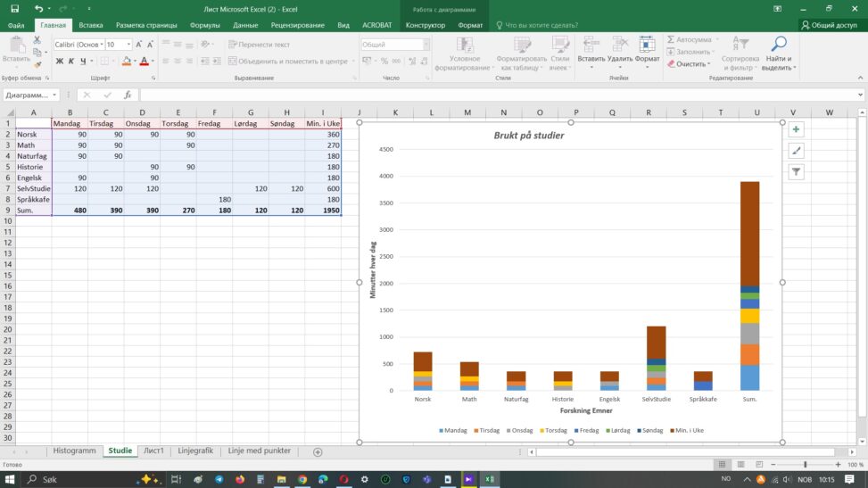This screenshot has height=488, width=868.
Task: Switch to the Linjegrafik sheet tab
Action: 195,451
